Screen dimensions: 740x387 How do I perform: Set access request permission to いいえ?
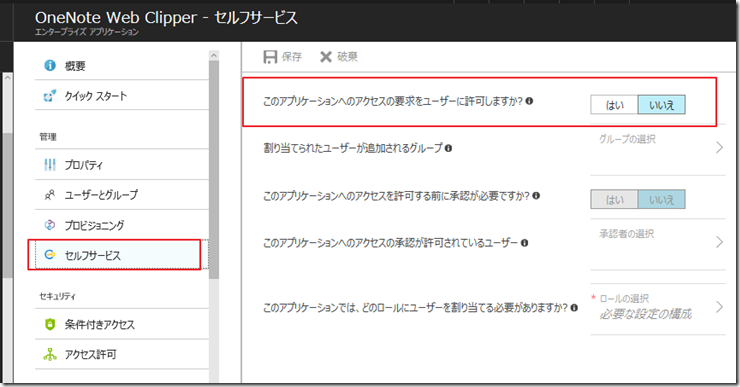click(x=662, y=105)
